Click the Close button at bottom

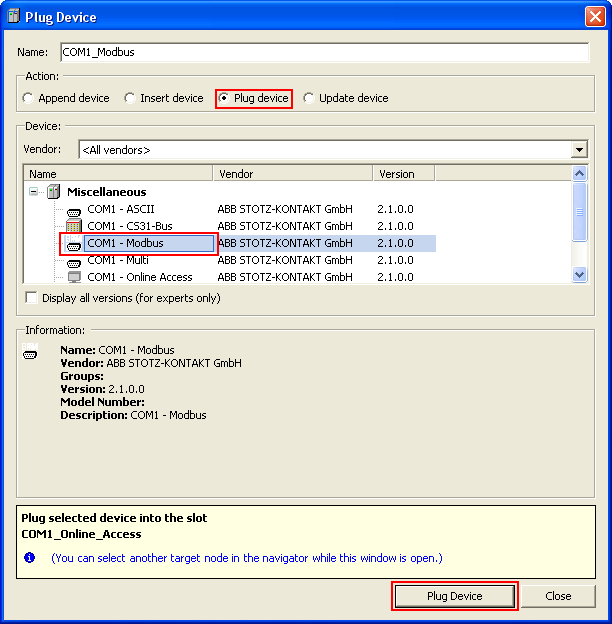[558, 596]
